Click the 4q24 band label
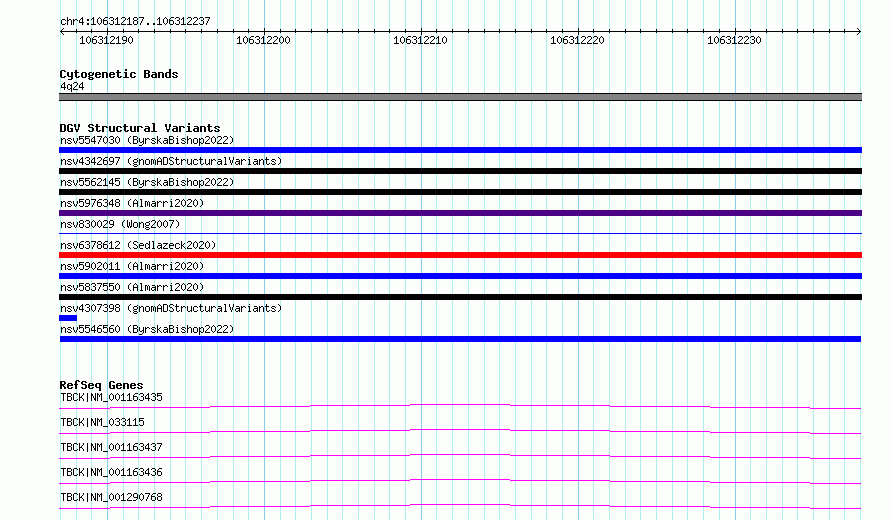The height and width of the screenshot is (520, 890). [72, 86]
